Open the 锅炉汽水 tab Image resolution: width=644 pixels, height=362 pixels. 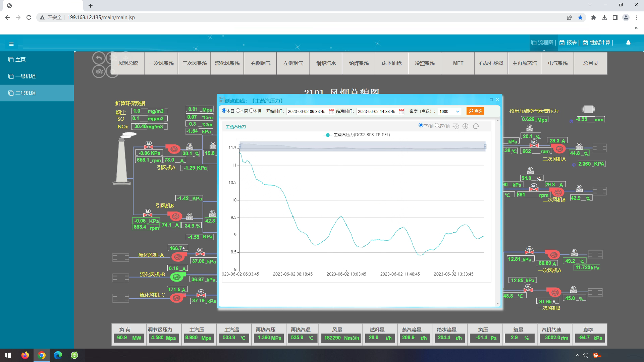(326, 63)
